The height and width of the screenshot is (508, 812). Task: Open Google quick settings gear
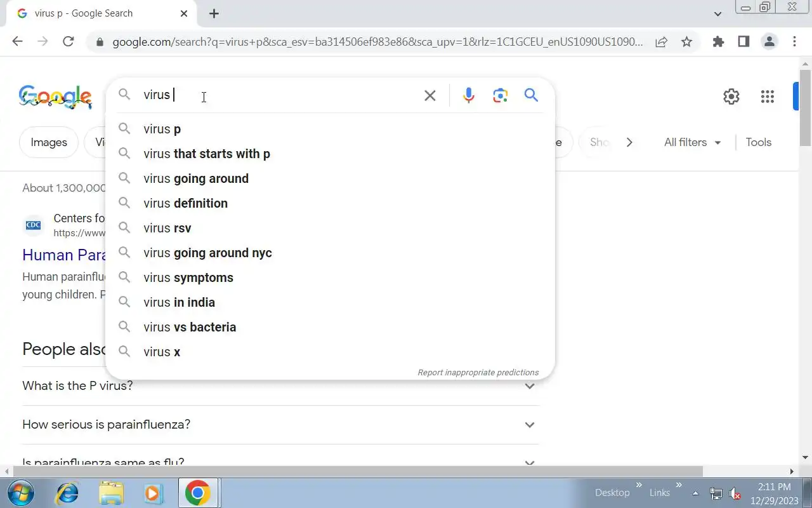coord(731,97)
